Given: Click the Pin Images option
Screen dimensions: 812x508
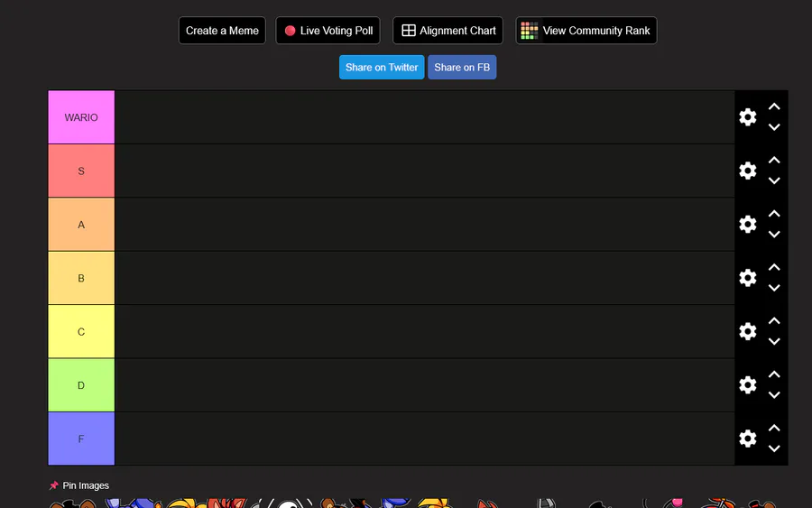Looking at the screenshot, I should 79,485.
